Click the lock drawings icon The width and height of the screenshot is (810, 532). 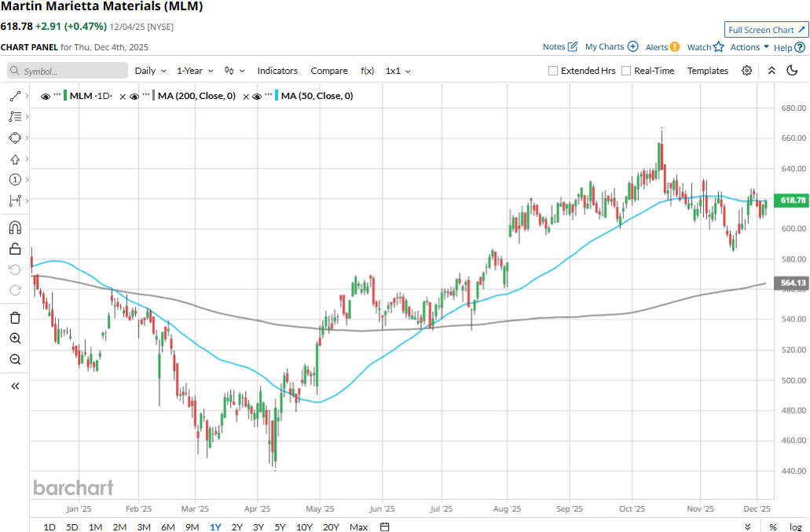15,249
